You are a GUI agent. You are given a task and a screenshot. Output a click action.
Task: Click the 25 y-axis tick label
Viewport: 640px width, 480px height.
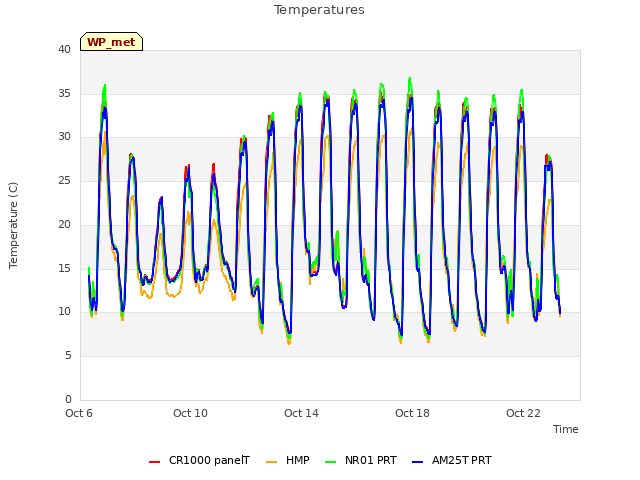(x=64, y=180)
